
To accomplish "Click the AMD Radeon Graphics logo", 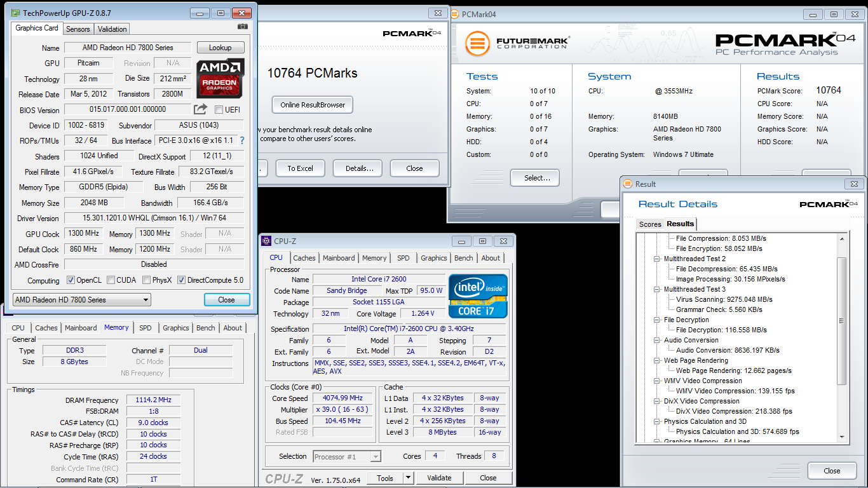I will coord(220,78).
